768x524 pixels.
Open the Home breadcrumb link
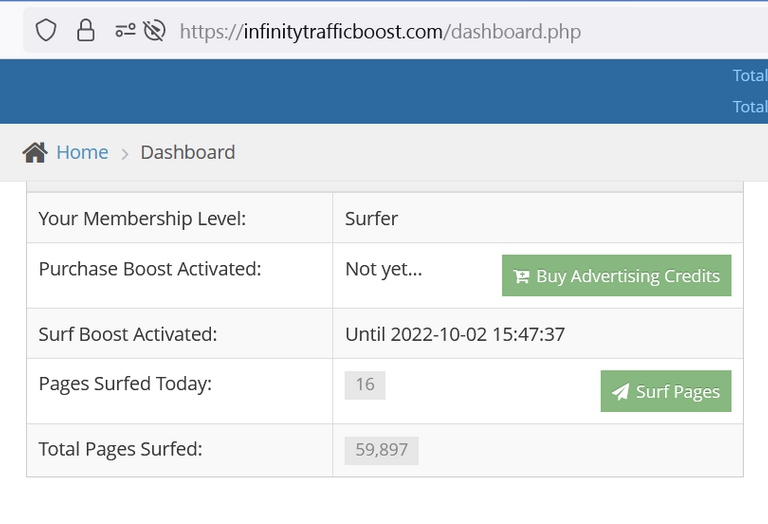click(x=82, y=152)
